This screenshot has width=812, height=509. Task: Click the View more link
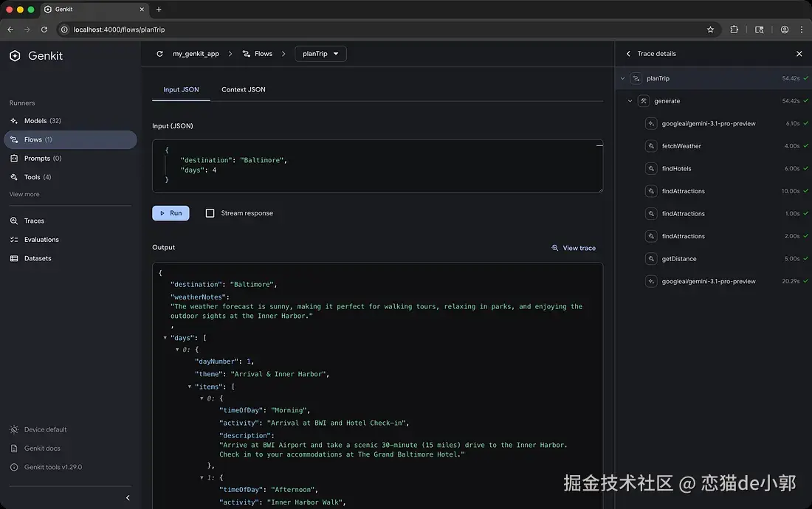(x=24, y=195)
